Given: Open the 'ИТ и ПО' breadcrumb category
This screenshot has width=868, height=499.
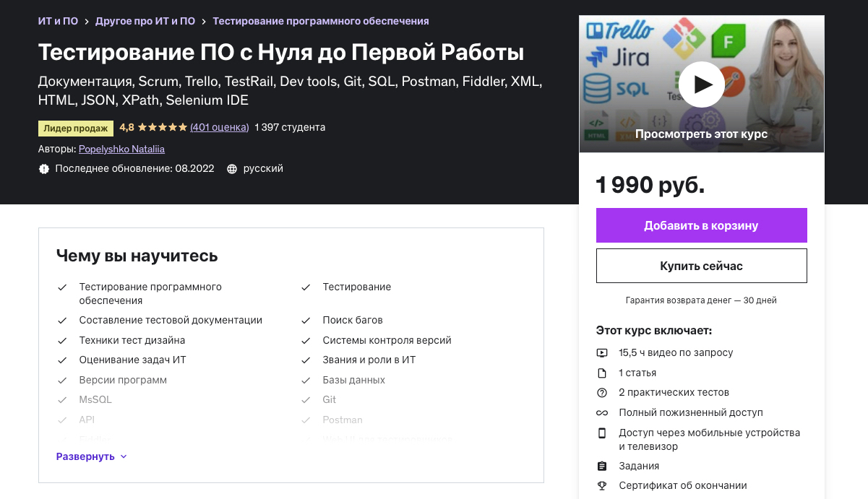Looking at the screenshot, I should pyautogui.click(x=58, y=21).
